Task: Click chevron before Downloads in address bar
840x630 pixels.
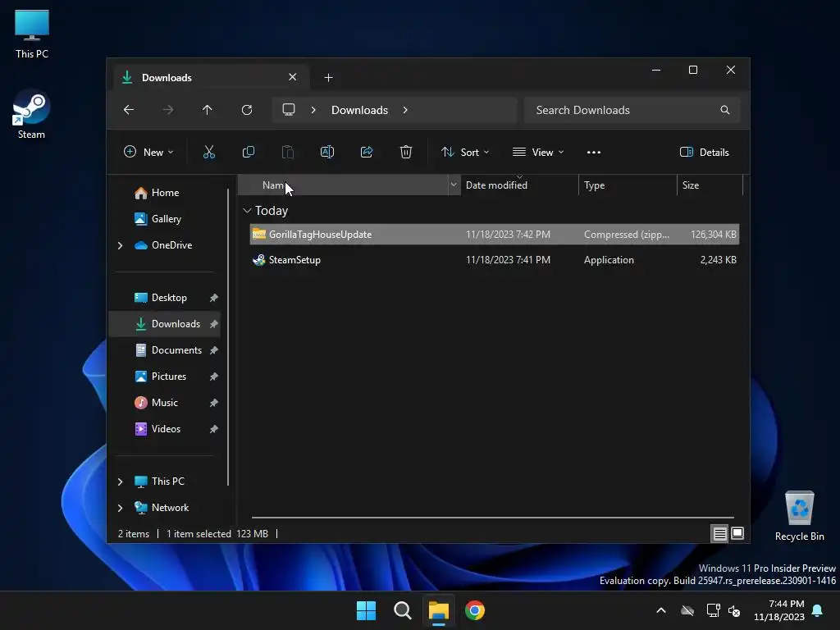Action: pyautogui.click(x=313, y=110)
